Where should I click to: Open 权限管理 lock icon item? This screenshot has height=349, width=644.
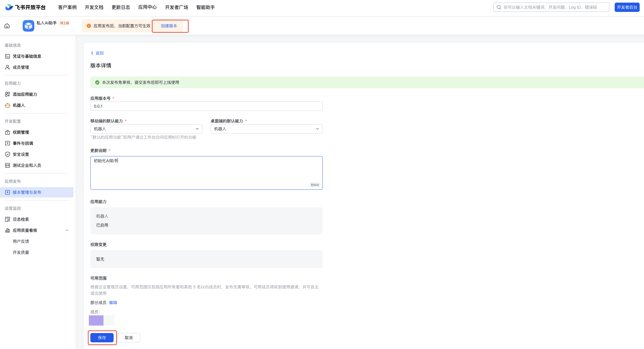click(8, 132)
